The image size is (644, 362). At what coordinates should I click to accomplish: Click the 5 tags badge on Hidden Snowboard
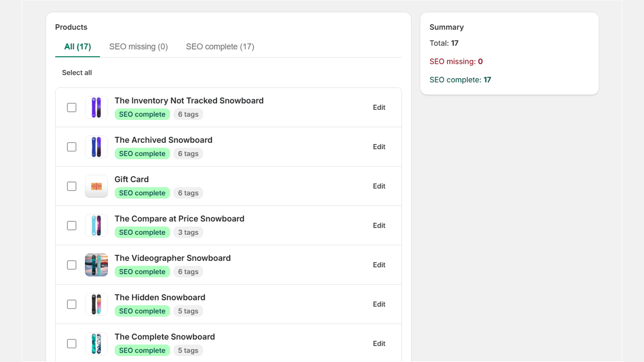click(188, 311)
